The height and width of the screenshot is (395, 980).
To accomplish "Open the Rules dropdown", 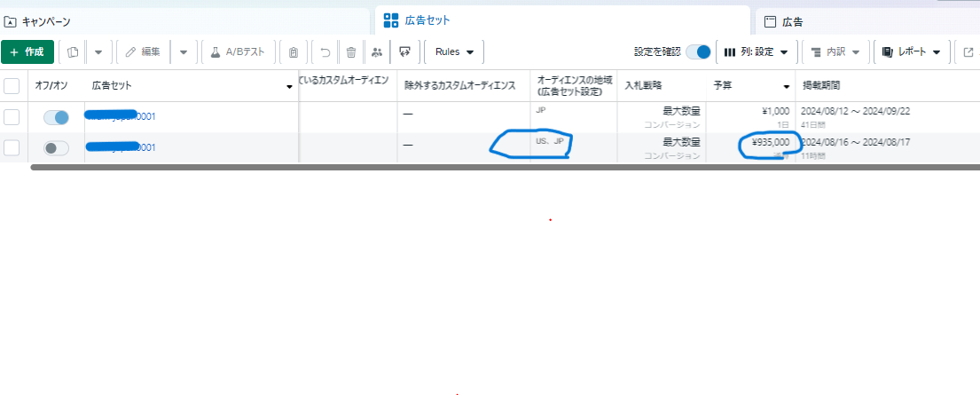I will tap(454, 52).
